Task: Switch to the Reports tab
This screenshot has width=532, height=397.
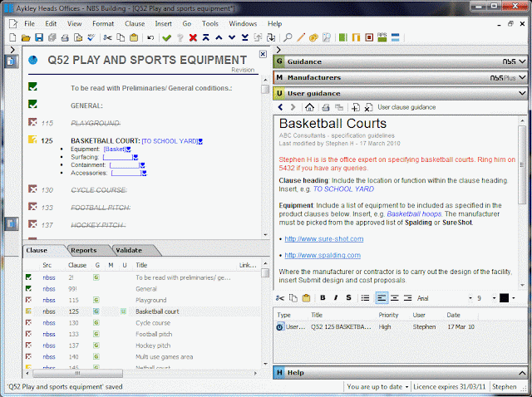Action: (84, 250)
